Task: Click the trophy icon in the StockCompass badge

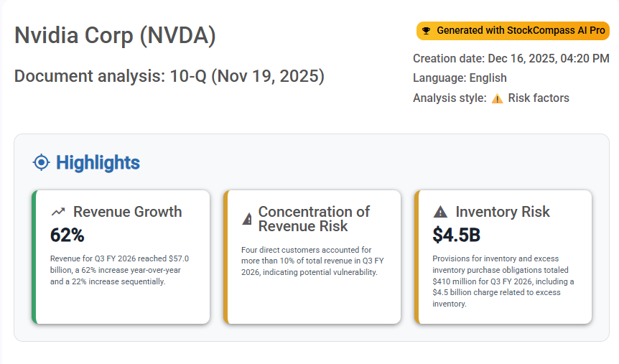Action: 426,31
